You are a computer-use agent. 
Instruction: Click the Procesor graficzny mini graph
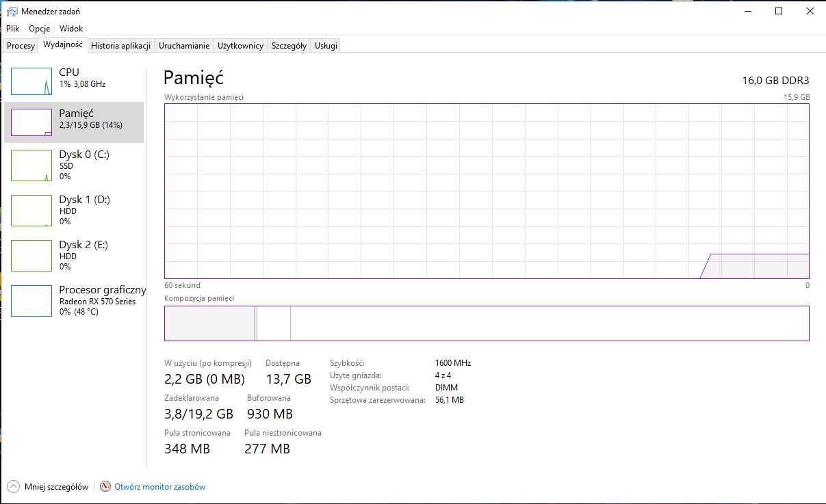pyautogui.click(x=31, y=301)
